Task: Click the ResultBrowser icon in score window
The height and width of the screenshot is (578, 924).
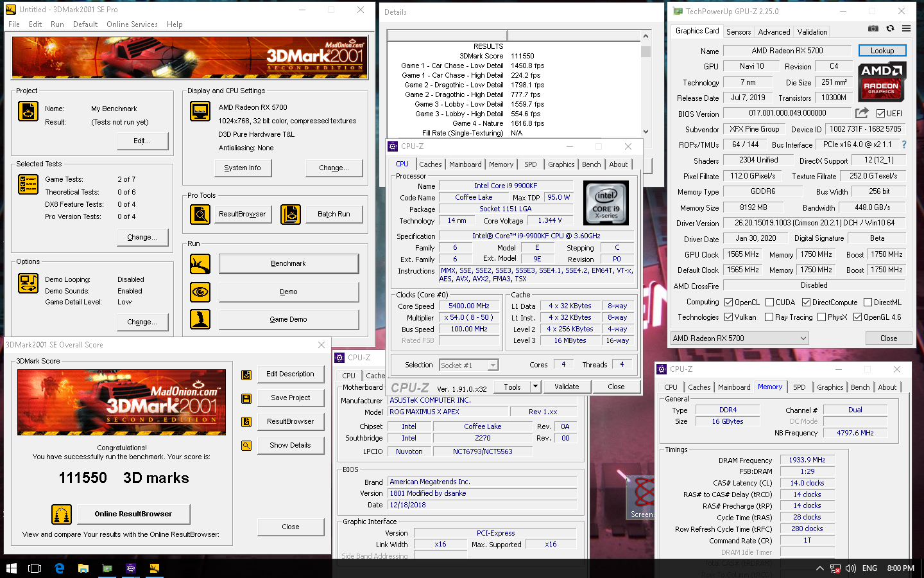Action: [246, 422]
